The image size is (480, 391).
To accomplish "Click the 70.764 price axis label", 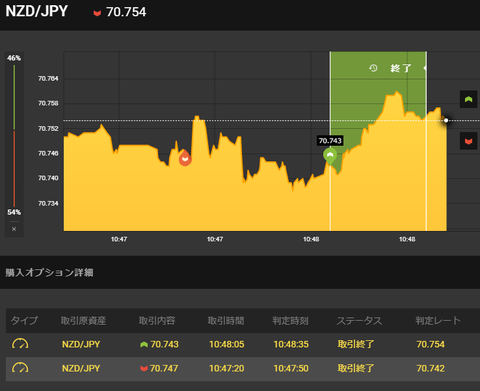I will (48, 79).
